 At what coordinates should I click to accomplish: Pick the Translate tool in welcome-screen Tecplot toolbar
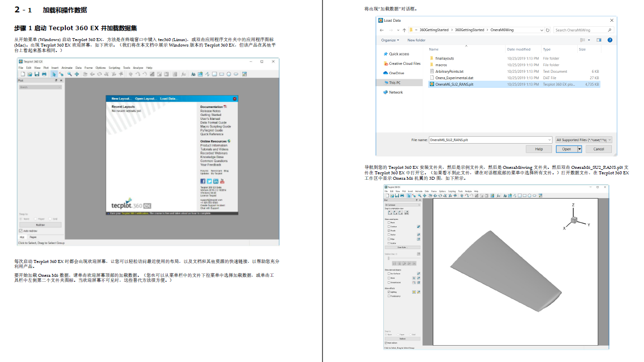tap(77, 74)
